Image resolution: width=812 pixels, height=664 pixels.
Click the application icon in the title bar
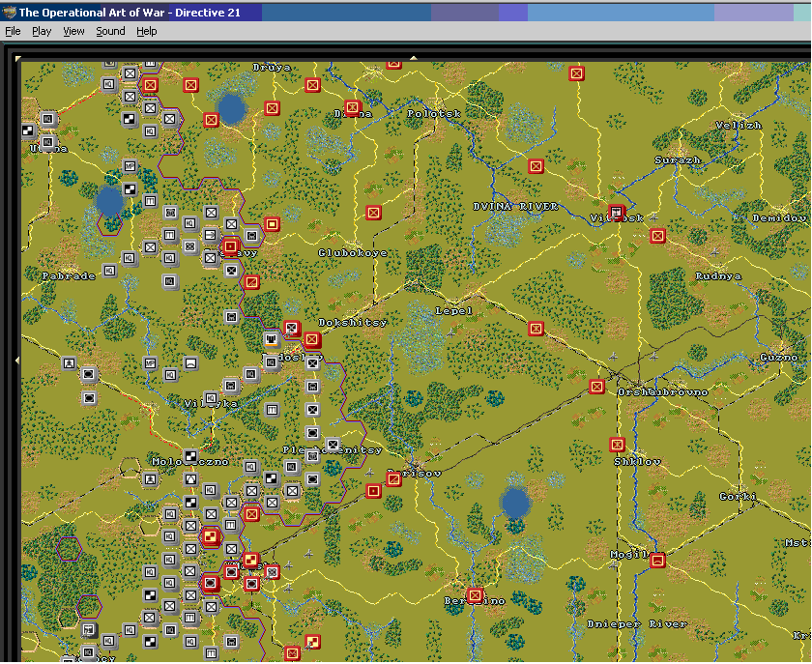[9, 12]
